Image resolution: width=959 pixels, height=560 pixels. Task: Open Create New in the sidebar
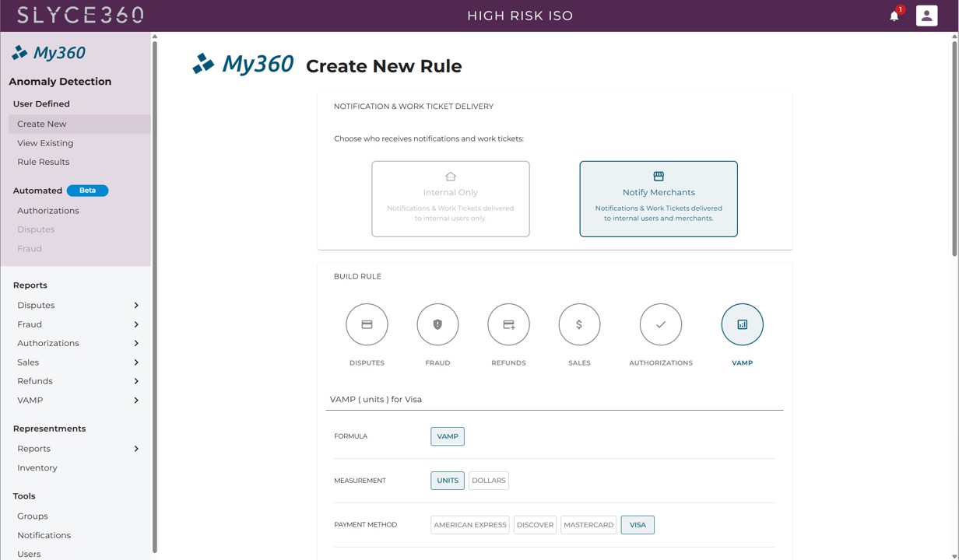(79, 124)
